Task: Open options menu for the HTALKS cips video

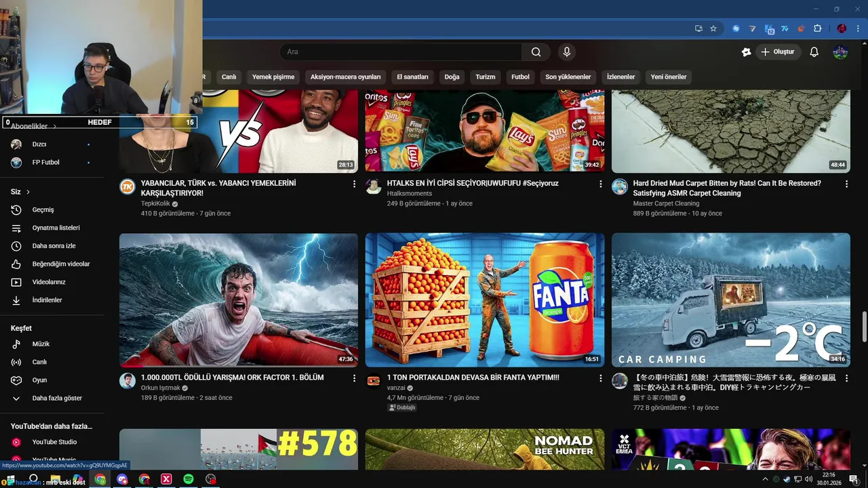Action: (x=600, y=184)
